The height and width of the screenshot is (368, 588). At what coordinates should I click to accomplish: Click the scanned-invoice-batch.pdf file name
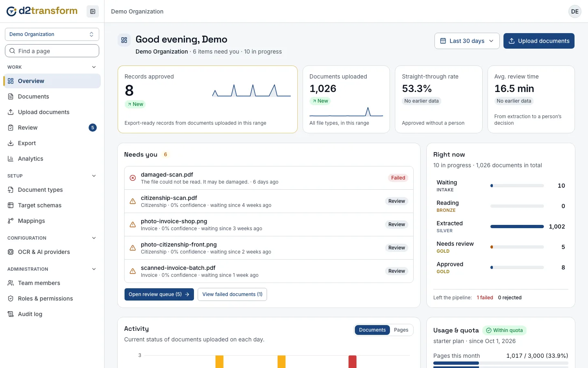click(178, 268)
